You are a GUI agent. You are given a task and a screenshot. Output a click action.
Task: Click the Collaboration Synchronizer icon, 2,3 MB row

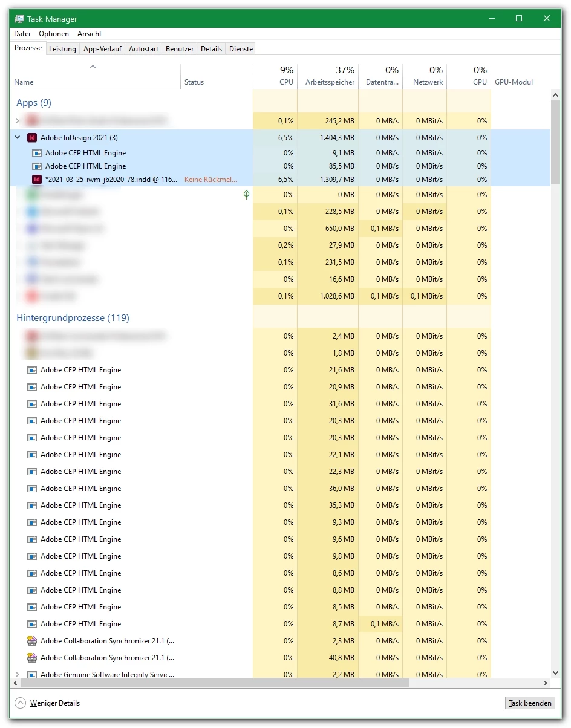[32, 641]
